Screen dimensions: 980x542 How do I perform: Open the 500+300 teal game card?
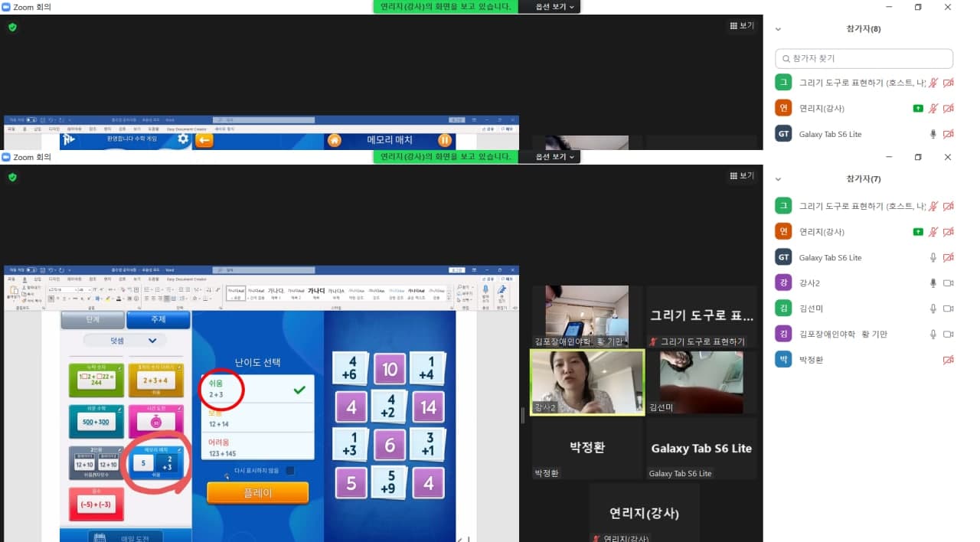click(96, 421)
